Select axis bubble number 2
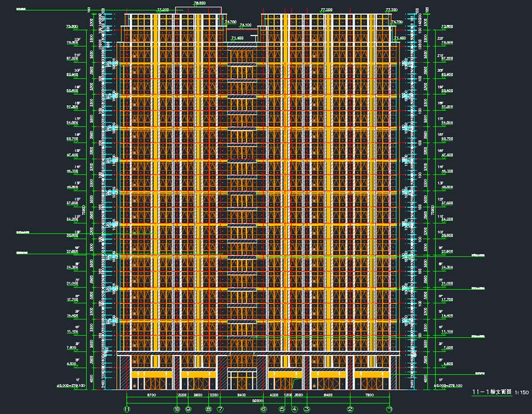532x414 pixels. (x=350, y=409)
